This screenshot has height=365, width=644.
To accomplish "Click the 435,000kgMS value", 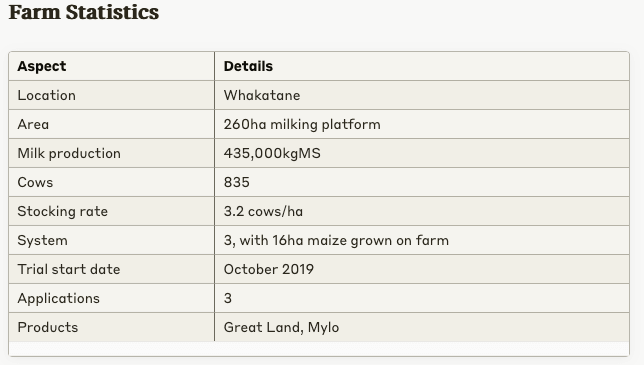I will [x=272, y=153].
